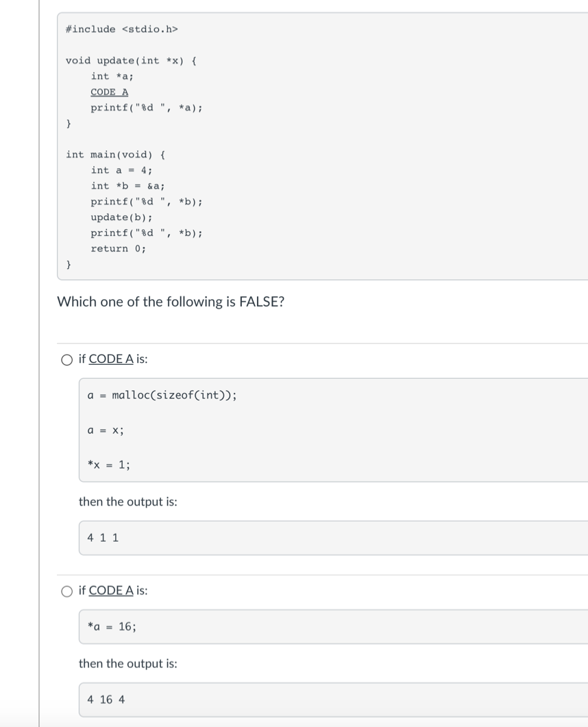The width and height of the screenshot is (588, 727).
Task: Click the CODE A link in the second option
Action: point(110,591)
